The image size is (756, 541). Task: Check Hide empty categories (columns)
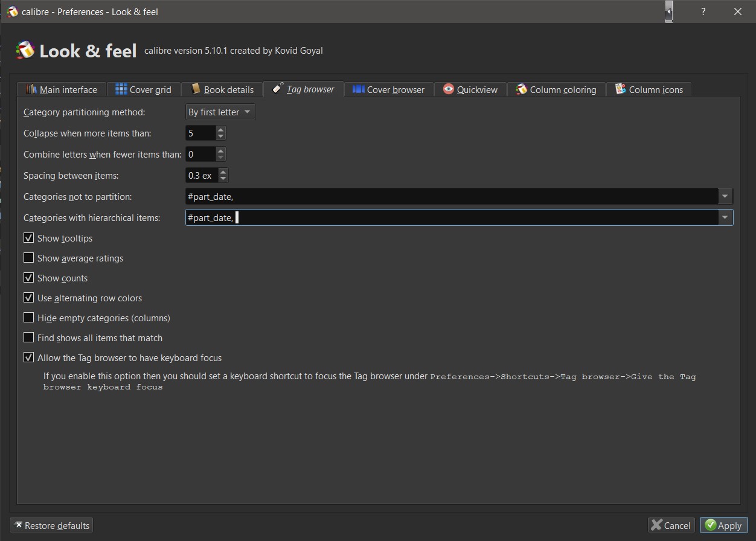[29, 318]
